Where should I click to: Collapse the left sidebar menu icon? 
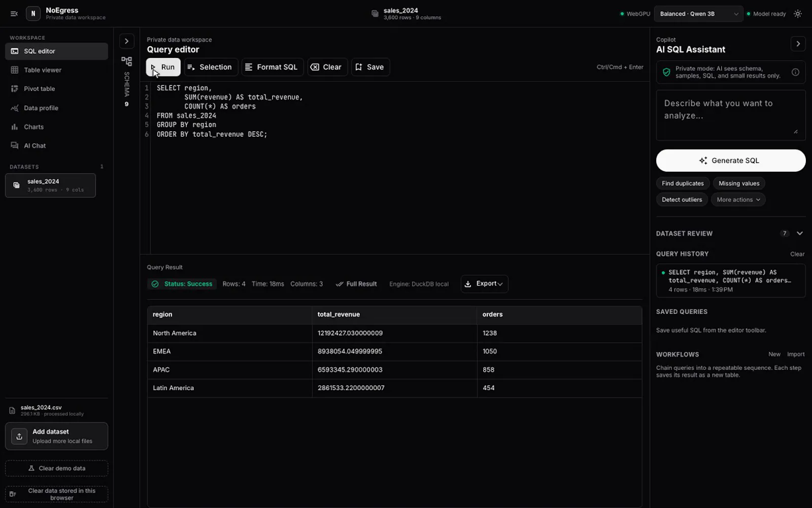click(14, 14)
